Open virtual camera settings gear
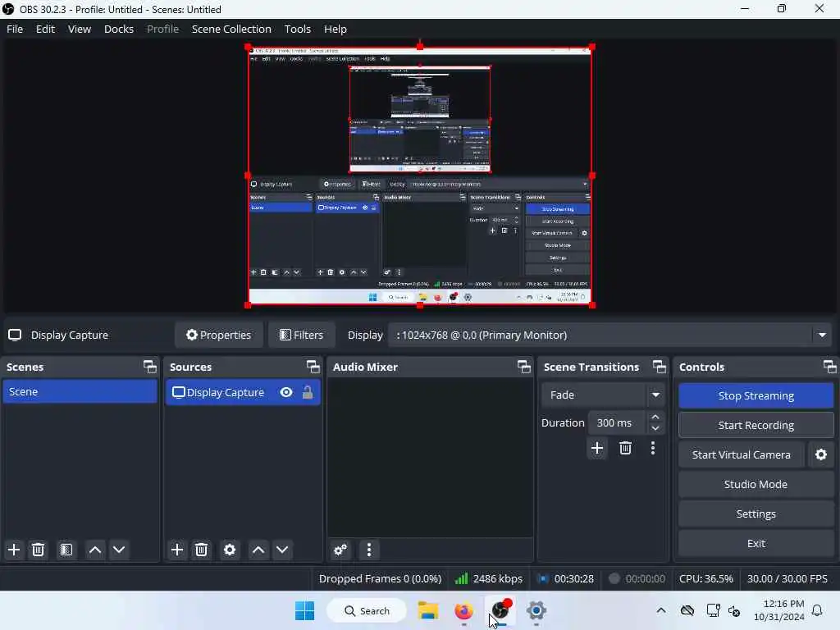Screen dimensions: 840x630 tap(821, 454)
